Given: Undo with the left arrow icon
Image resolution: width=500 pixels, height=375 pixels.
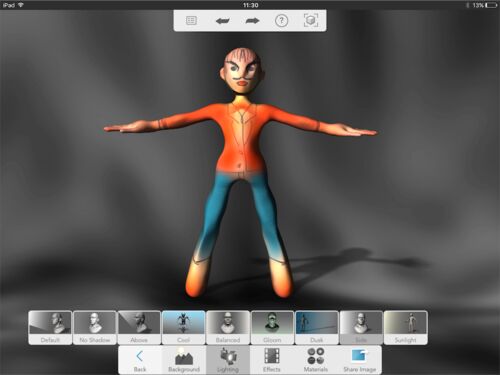Looking at the screenshot, I should [x=222, y=21].
